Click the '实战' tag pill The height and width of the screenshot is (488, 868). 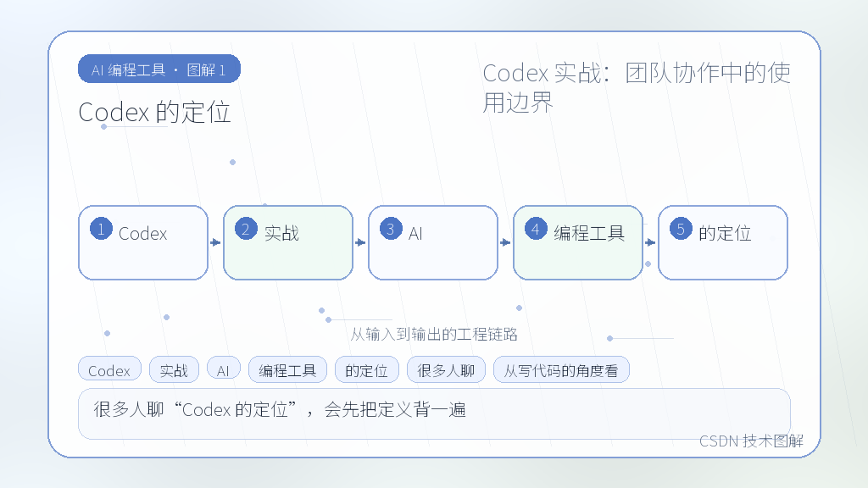coord(174,369)
